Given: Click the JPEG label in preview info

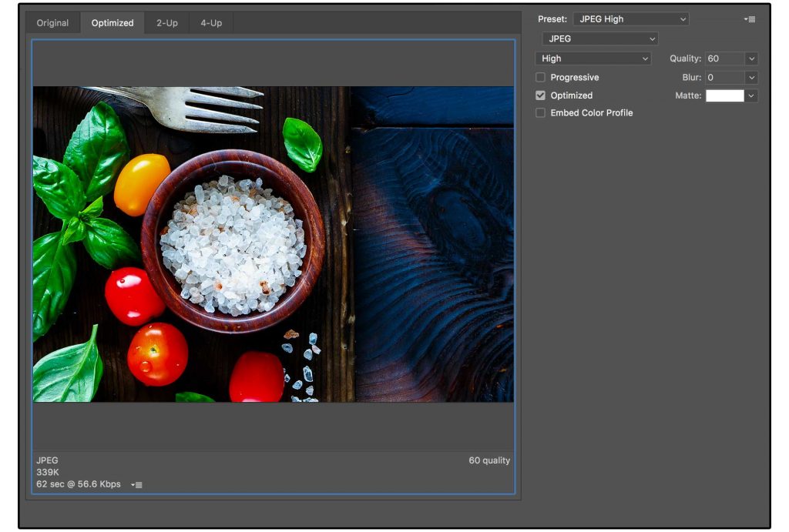Looking at the screenshot, I should point(47,460).
